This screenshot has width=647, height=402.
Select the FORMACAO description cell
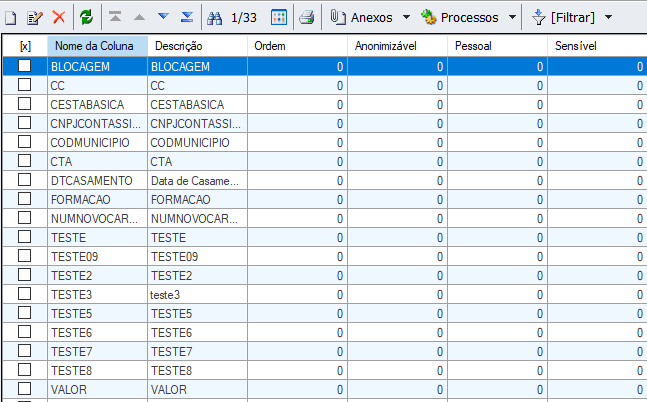pos(197,199)
